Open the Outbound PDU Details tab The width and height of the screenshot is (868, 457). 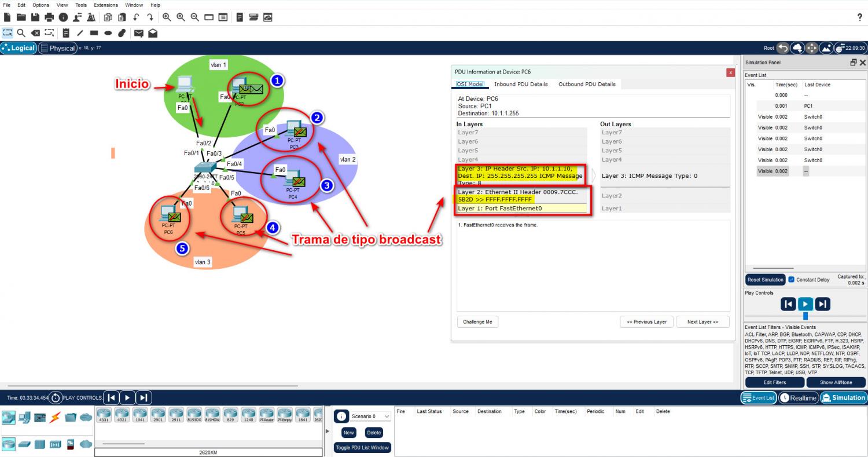(587, 84)
